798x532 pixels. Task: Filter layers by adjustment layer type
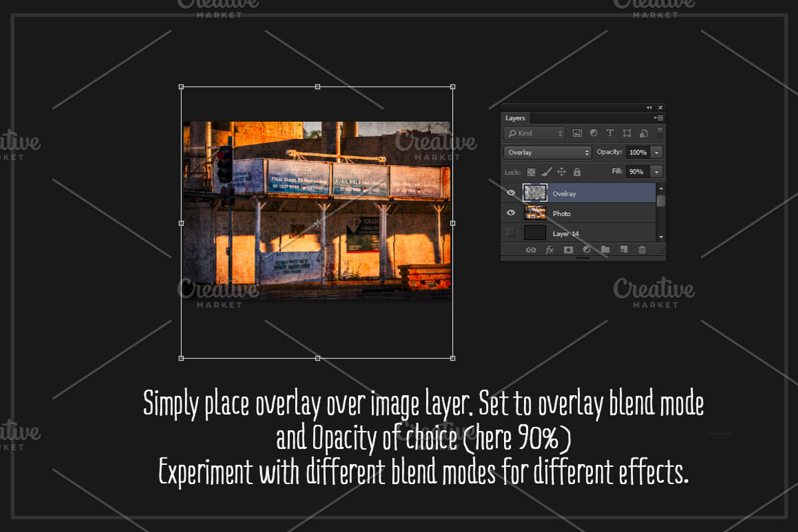pos(593,133)
